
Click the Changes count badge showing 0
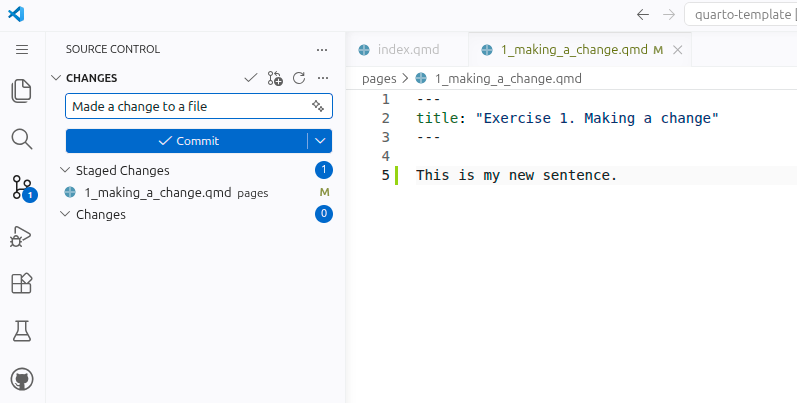[324, 214]
